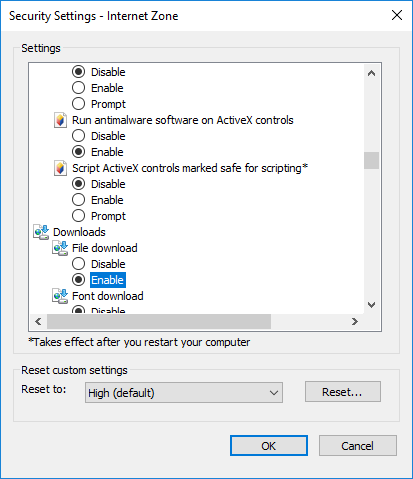Click the Downloads category globe icon

pos(41,232)
